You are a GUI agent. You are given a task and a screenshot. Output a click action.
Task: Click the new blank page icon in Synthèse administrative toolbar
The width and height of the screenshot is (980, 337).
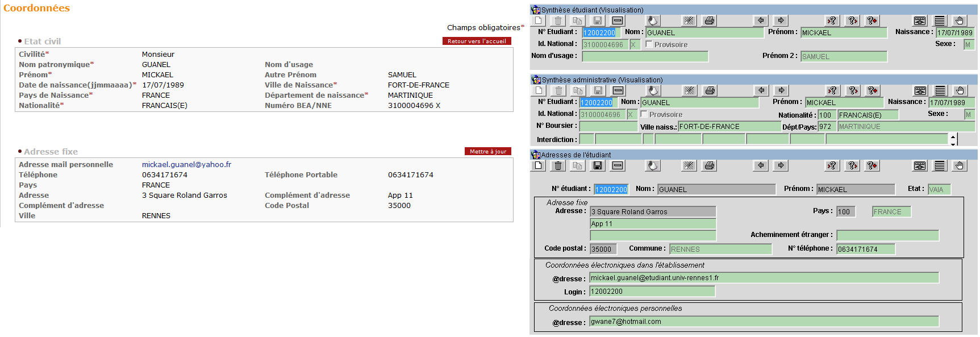(x=539, y=90)
